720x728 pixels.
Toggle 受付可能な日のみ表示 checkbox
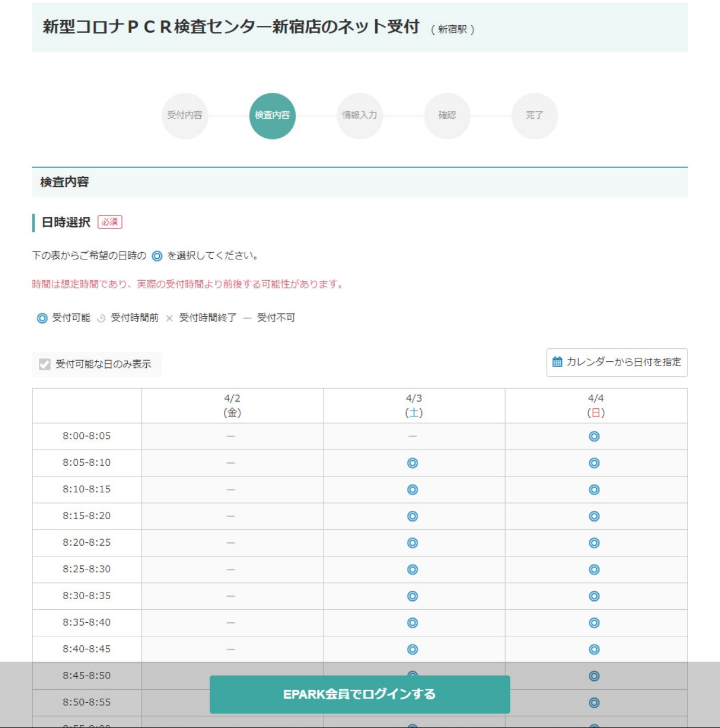(45, 365)
